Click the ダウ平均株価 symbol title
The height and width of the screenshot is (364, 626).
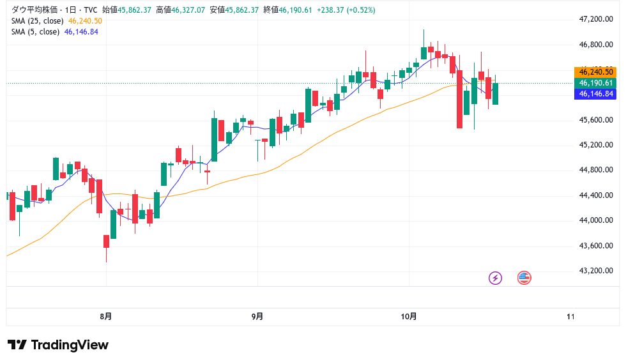(x=33, y=10)
